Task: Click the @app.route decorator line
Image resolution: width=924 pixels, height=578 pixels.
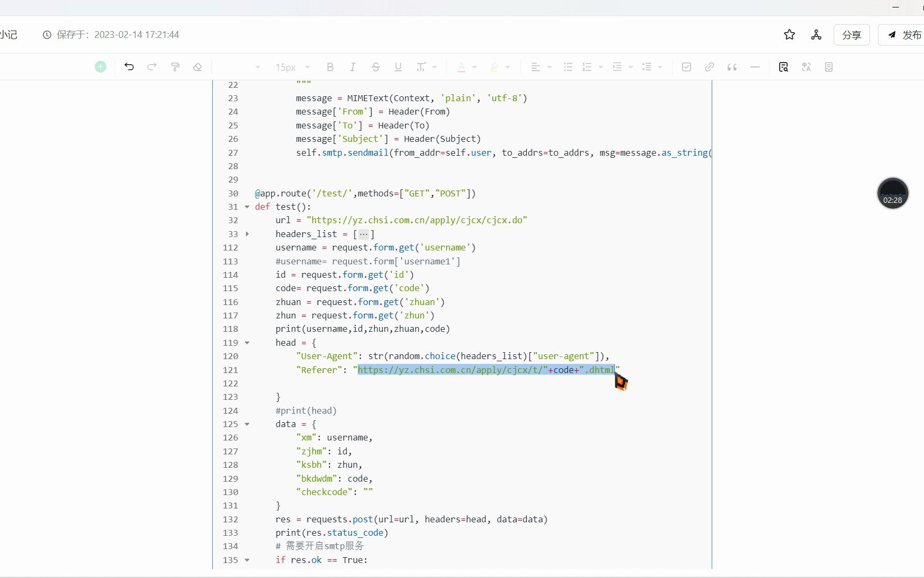Action: (365, 193)
